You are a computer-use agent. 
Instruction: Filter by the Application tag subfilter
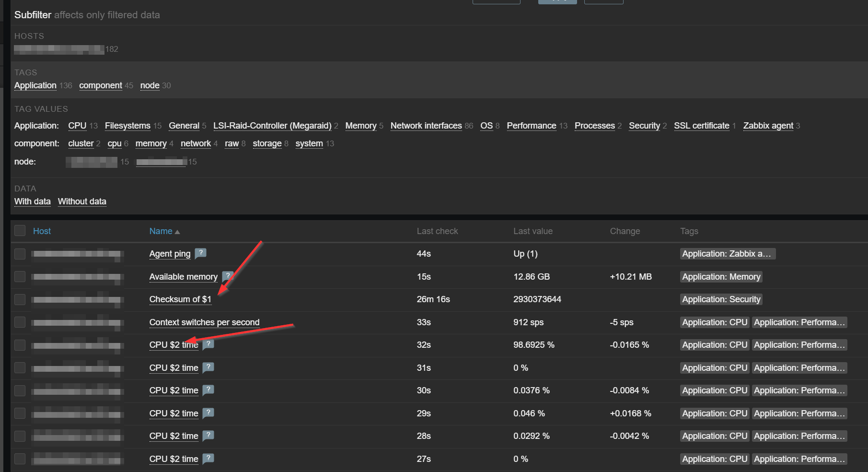click(35, 85)
